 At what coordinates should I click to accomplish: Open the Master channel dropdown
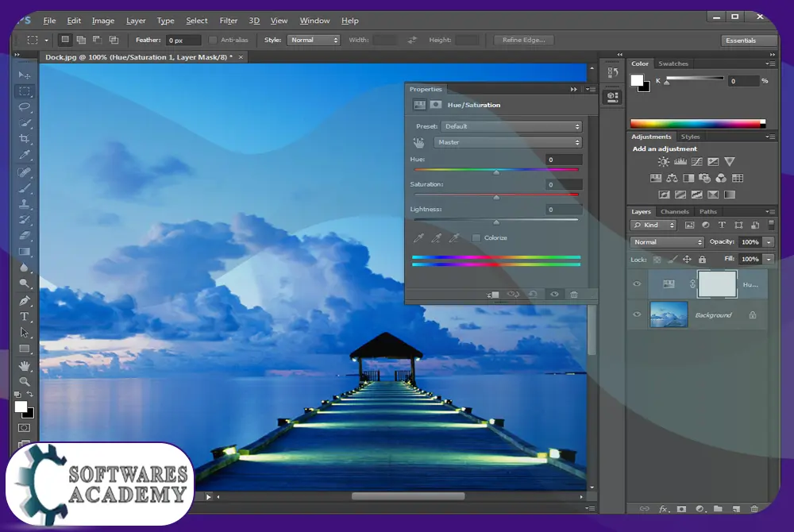point(508,142)
